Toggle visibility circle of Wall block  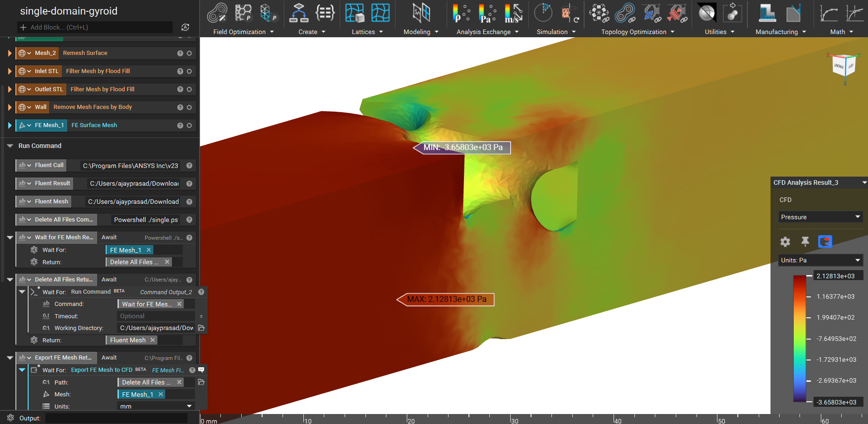coord(190,108)
